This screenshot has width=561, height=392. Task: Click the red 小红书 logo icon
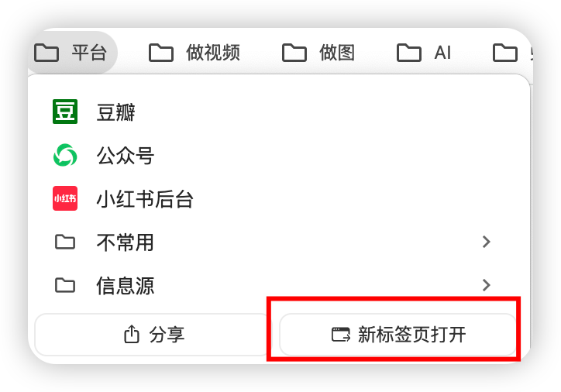pyautogui.click(x=65, y=198)
